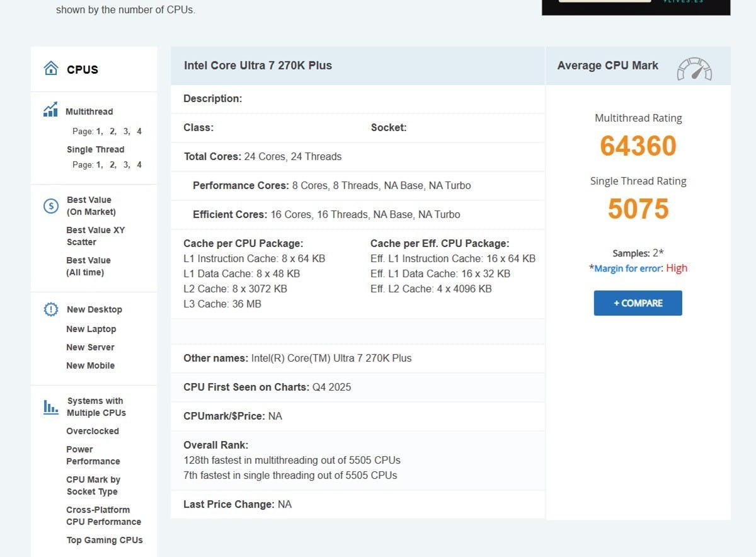Image resolution: width=756 pixels, height=557 pixels.
Task: View the Power Performance chart
Action: [93, 455]
